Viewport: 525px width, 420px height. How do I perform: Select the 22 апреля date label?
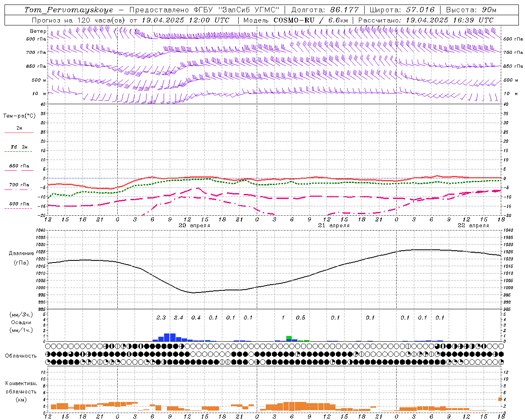(473, 226)
